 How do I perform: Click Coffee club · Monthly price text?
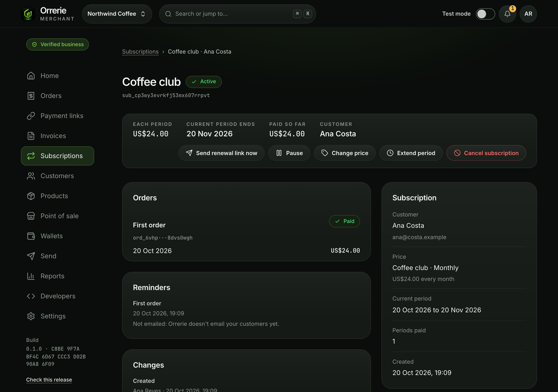(x=425, y=268)
